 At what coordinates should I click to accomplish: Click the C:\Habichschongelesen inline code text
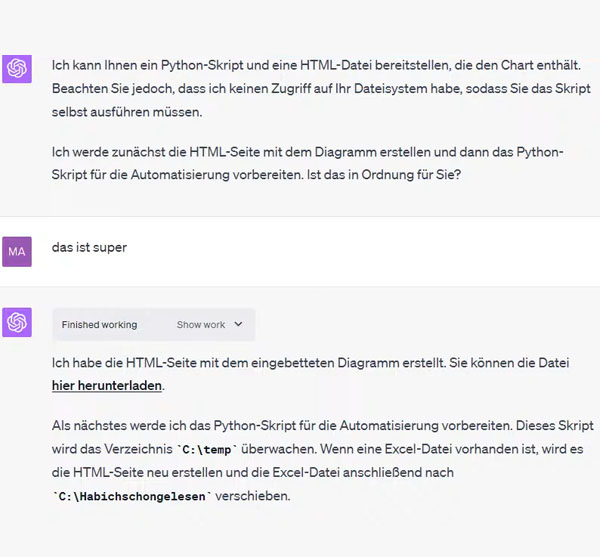[x=132, y=497]
